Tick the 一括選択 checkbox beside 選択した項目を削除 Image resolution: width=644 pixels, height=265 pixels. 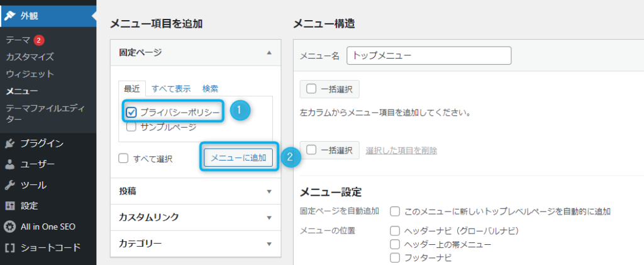coord(311,150)
